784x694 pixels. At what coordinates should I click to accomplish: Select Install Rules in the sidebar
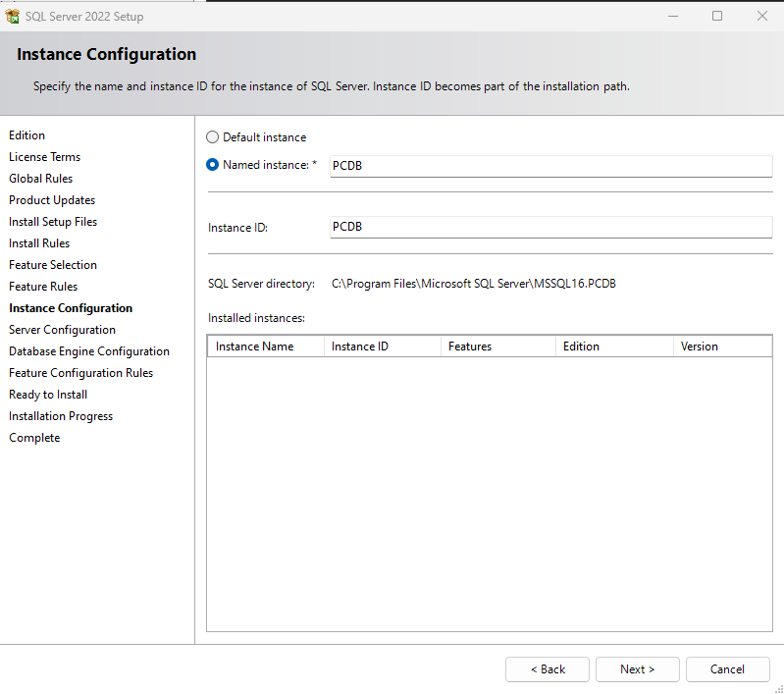[x=39, y=243]
